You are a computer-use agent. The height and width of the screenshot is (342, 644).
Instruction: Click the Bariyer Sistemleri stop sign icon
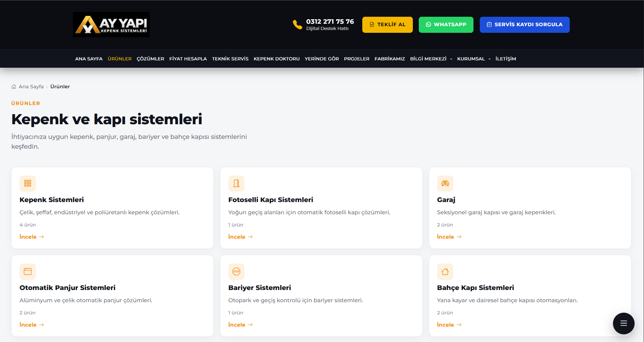click(236, 271)
